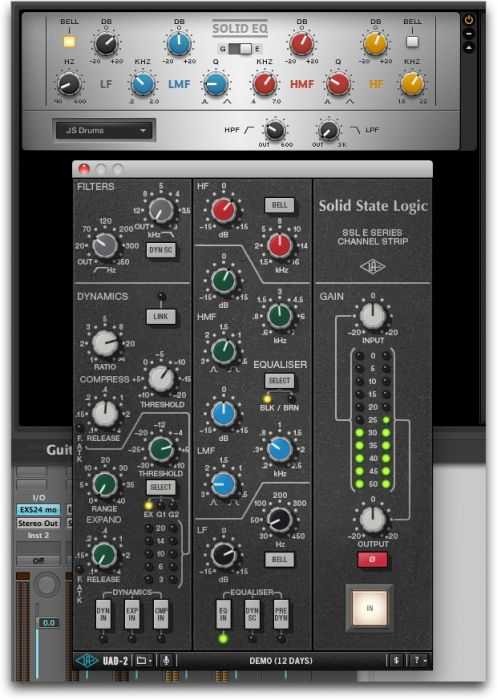Image resolution: width=497 pixels, height=700 pixels.
Task: Click the Solid EQ power icon
Action: click(469, 20)
